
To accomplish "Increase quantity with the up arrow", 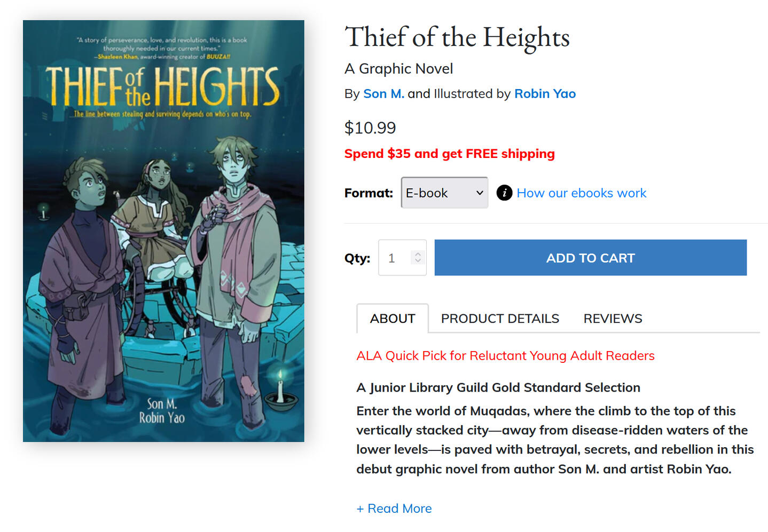I will [x=418, y=254].
